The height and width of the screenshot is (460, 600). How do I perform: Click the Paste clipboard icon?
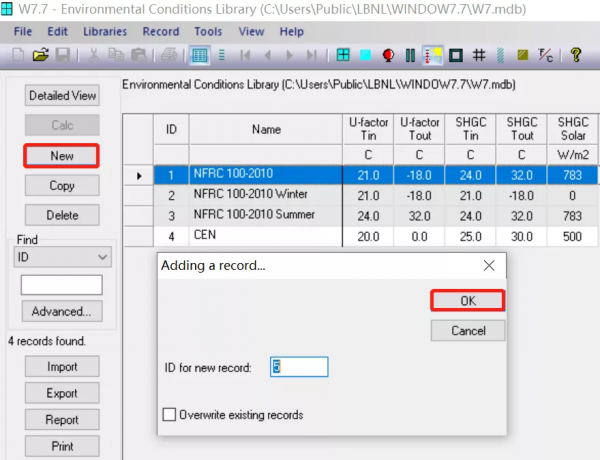(x=139, y=55)
